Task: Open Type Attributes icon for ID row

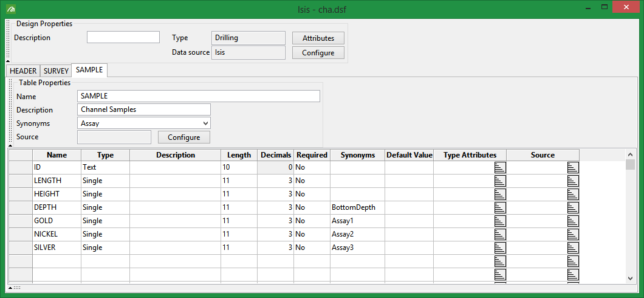Action: click(499, 167)
